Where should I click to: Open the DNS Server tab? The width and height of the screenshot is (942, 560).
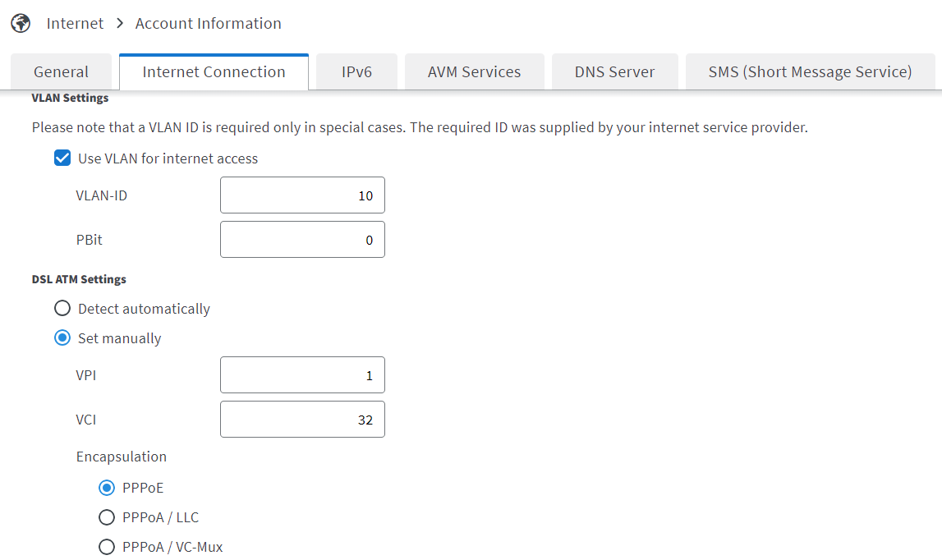pyautogui.click(x=614, y=72)
